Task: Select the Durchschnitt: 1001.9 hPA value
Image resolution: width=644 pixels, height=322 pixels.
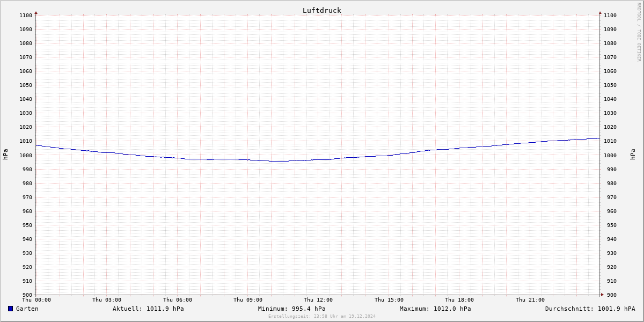Action: (590, 309)
